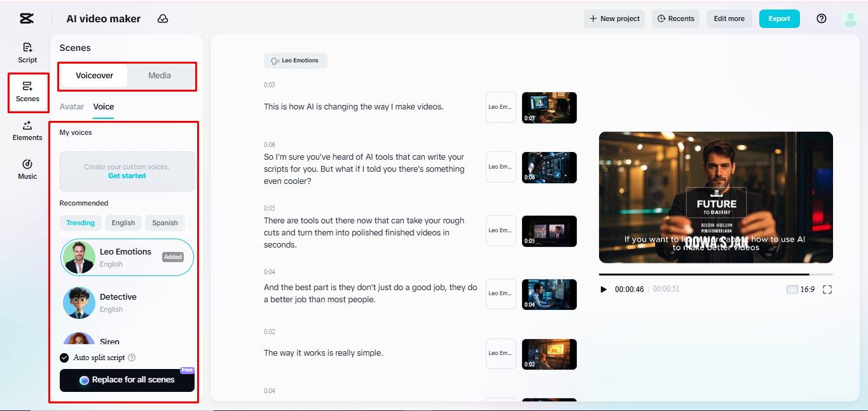This screenshot has width=868, height=411.
Task: Open the Edit more options
Action: pos(729,18)
